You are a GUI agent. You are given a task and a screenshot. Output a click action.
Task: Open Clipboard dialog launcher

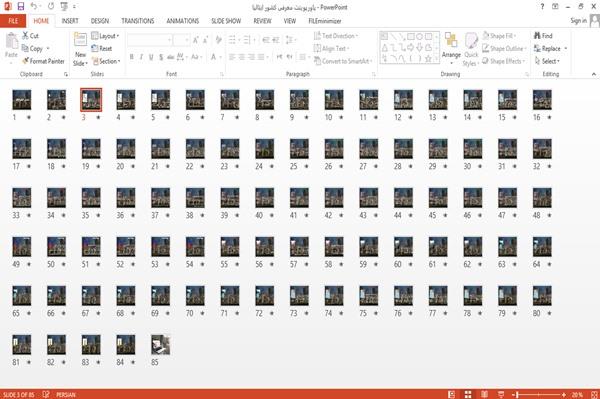66,75
